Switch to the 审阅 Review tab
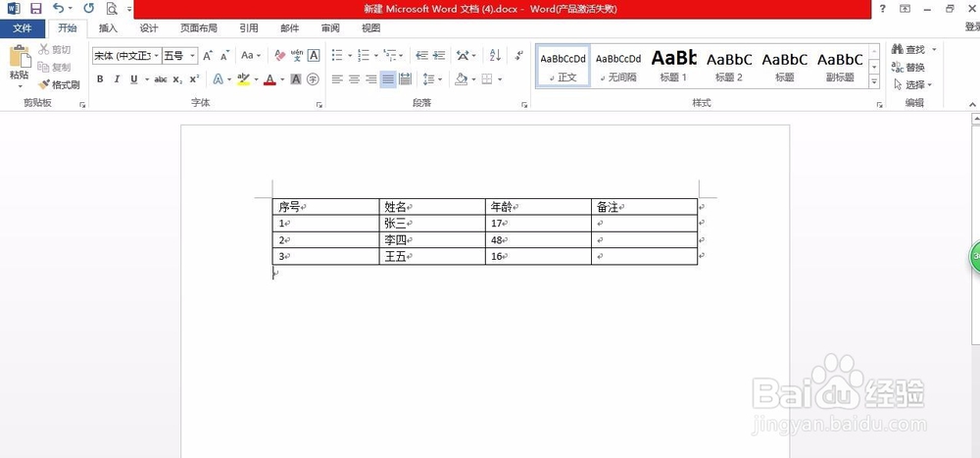 pos(330,28)
